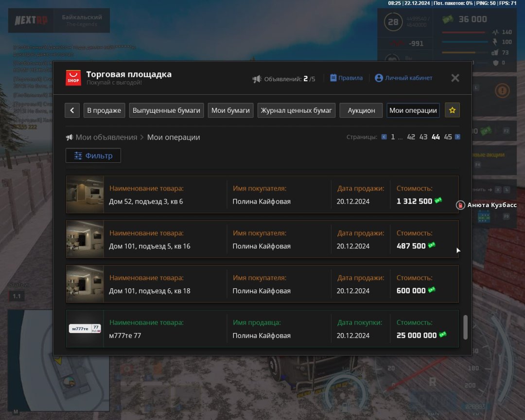The image size is (525, 420).
Task: Click thumbnail of Дом 101 кв 16
Action: click(x=85, y=239)
